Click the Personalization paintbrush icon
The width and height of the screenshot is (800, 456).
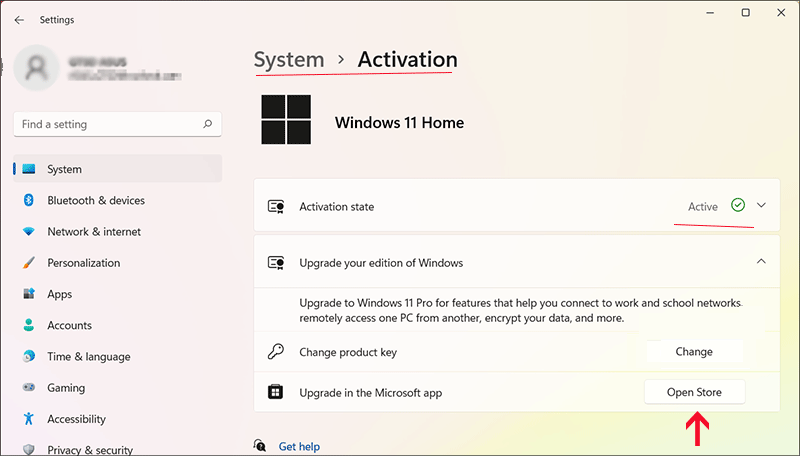click(x=29, y=263)
